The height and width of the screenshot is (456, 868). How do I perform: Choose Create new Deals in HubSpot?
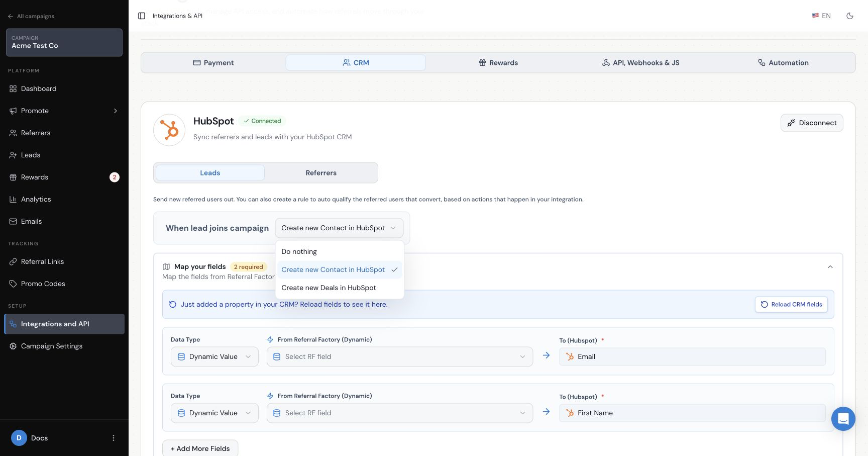(340, 288)
